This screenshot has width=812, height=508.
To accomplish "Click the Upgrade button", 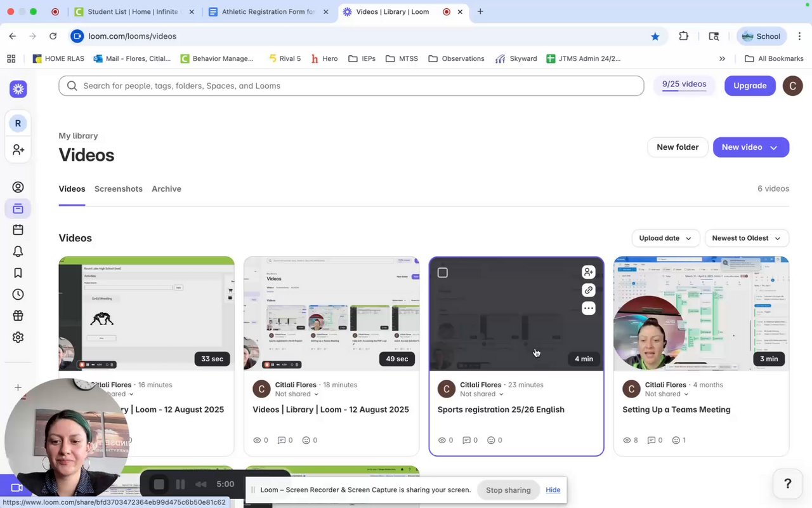I will pos(750,86).
